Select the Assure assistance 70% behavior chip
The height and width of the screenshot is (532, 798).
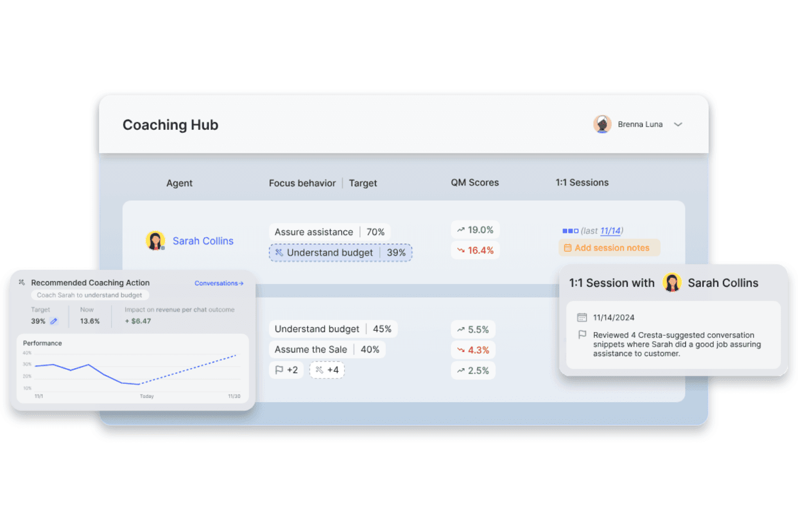(329, 232)
